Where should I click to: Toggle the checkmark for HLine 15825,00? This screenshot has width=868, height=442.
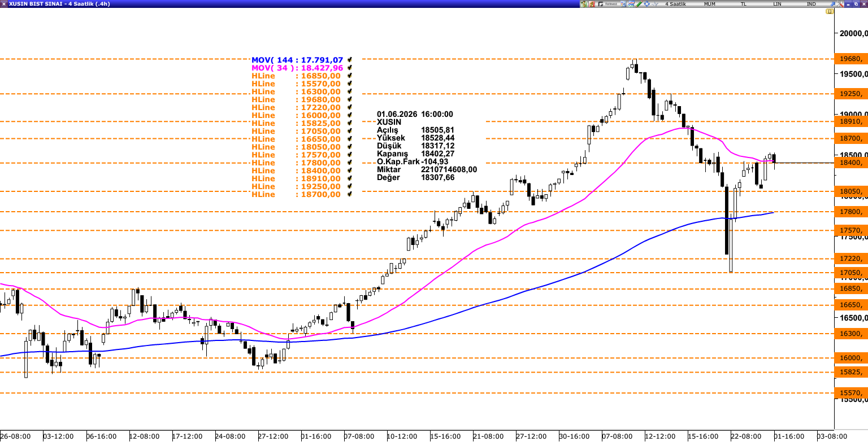[x=350, y=123]
